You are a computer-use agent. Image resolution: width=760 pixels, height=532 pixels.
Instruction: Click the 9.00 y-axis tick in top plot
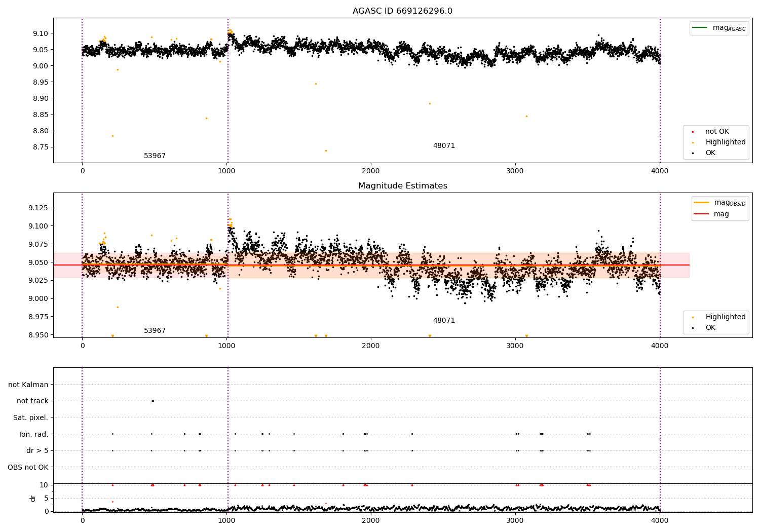(40, 66)
